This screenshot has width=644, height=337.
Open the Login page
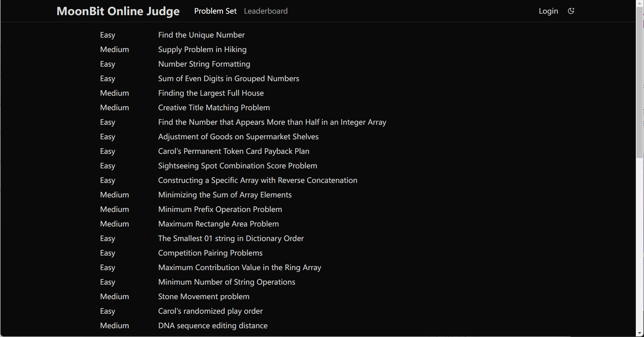tap(548, 11)
